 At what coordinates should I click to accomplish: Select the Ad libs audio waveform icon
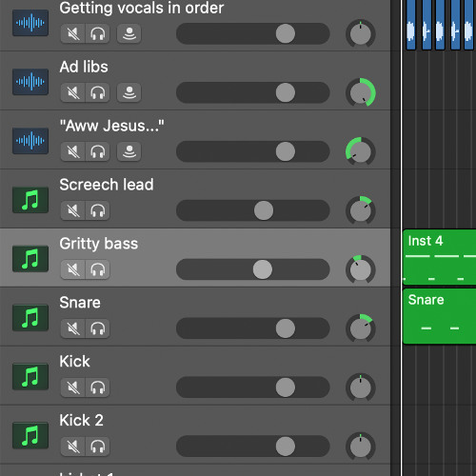coord(30,82)
